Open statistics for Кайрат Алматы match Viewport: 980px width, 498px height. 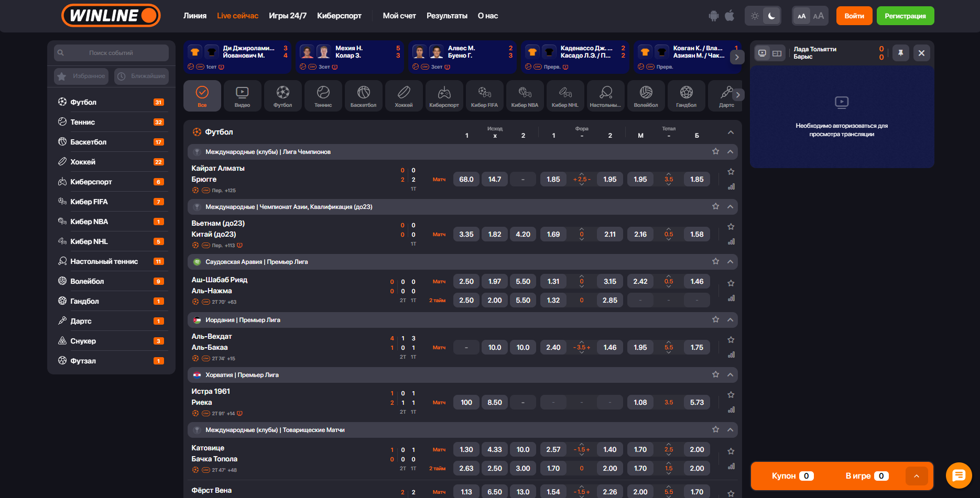pyautogui.click(x=731, y=187)
